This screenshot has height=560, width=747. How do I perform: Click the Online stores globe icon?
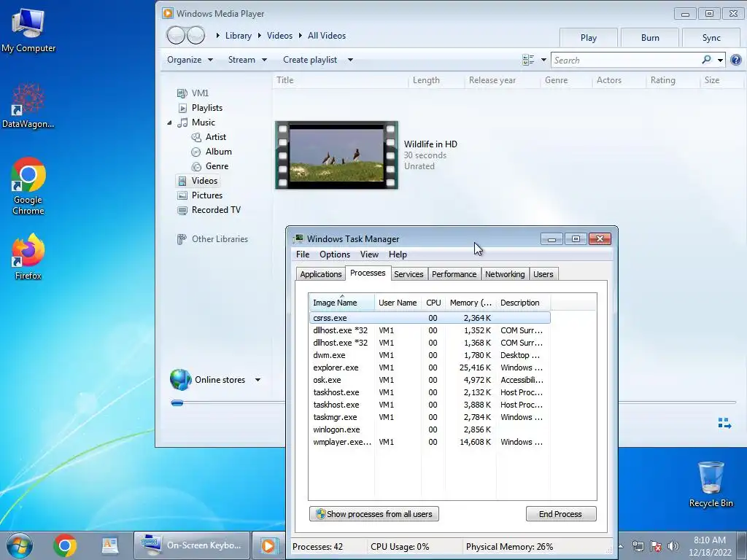pos(181,379)
